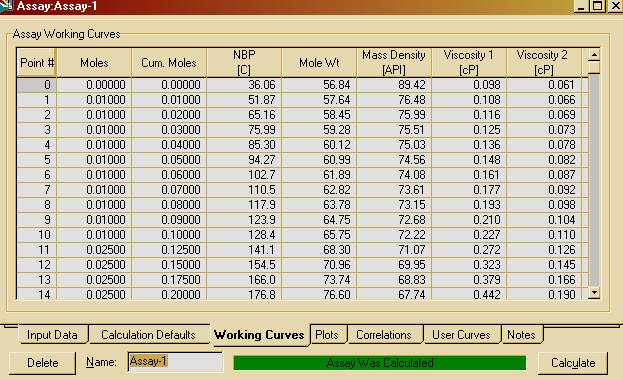Select the Cum. Moles column header

[169, 62]
